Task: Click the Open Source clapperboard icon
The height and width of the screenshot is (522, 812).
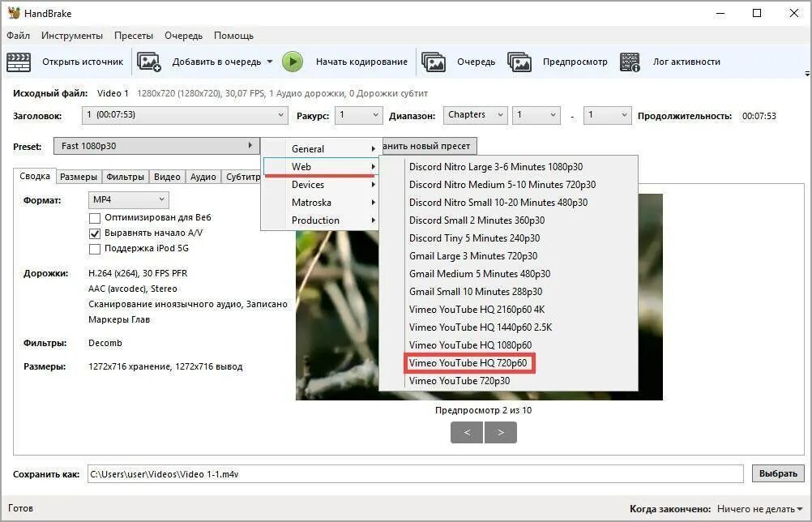Action: coord(19,62)
